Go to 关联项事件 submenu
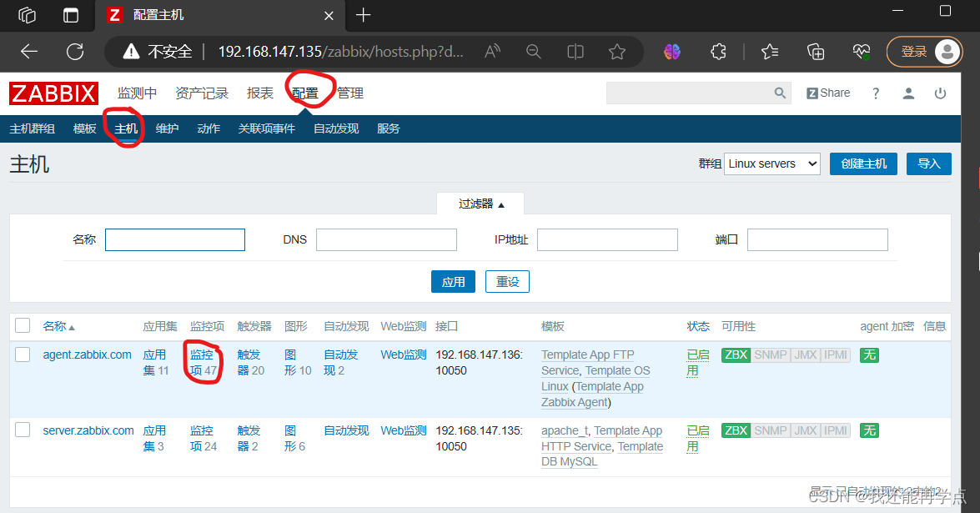The width and height of the screenshot is (980, 513). 267,128
